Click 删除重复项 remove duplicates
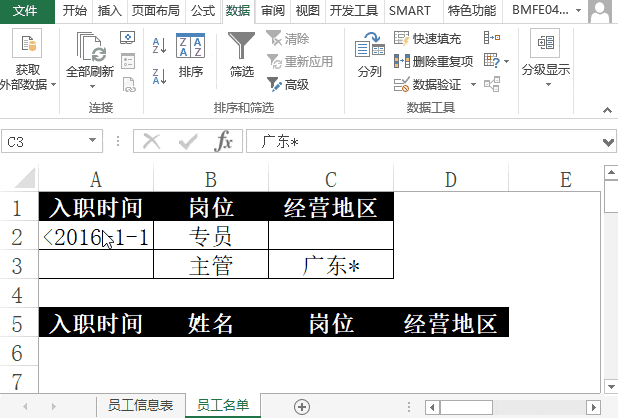 point(433,61)
